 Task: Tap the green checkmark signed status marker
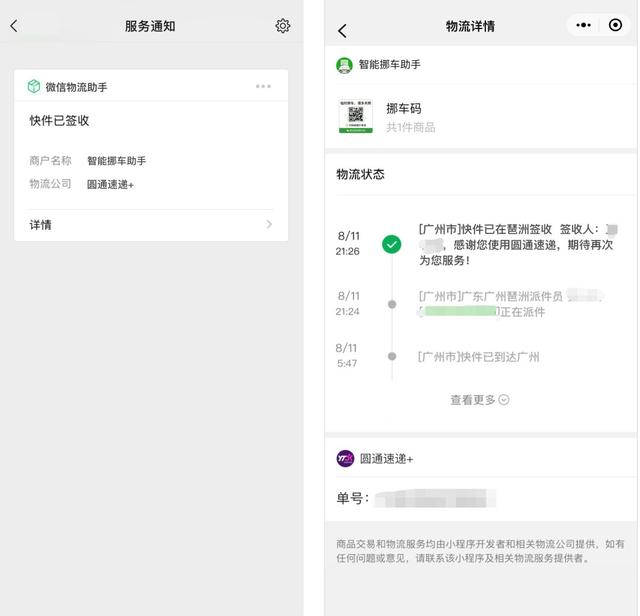391,244
